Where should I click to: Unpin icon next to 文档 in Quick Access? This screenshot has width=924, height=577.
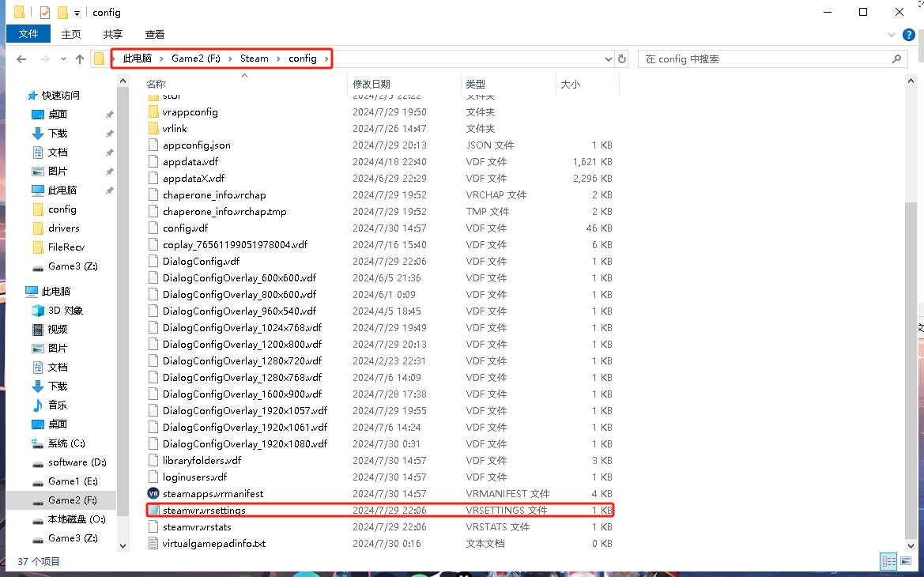point(109,153)
